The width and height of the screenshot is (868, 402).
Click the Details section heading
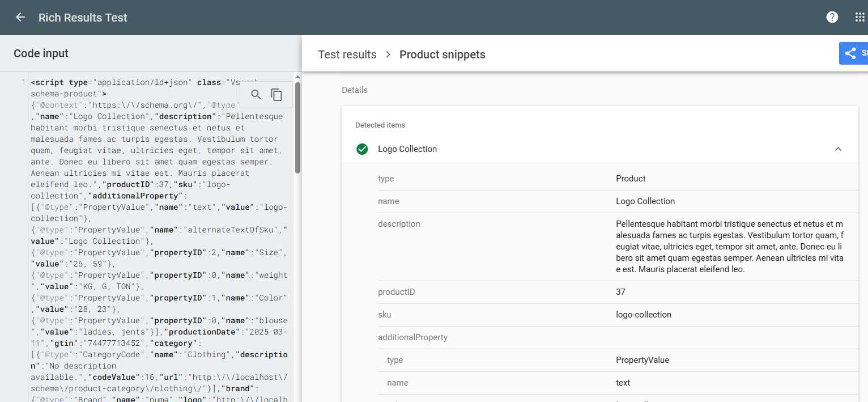click(x=354, y=90)
